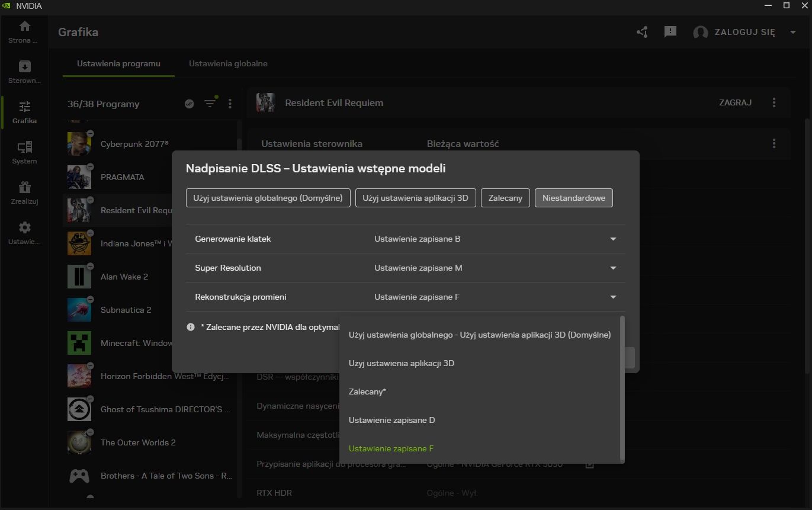
Task: Open the System section in the sidebar
Action: (x=24, y=153)
